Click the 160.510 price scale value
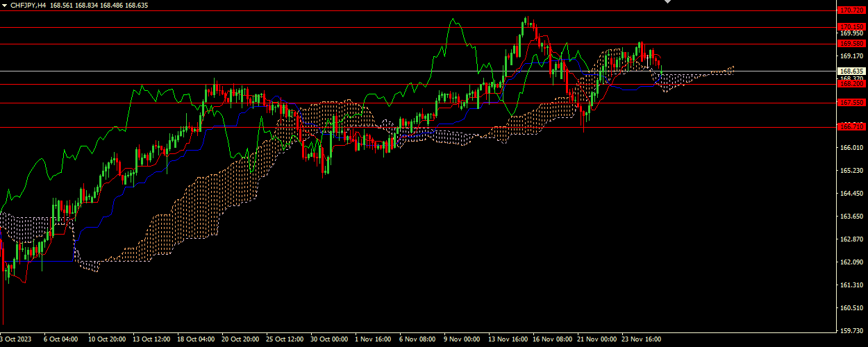This screenshot has width=868, height=347. tap(851, 307)
